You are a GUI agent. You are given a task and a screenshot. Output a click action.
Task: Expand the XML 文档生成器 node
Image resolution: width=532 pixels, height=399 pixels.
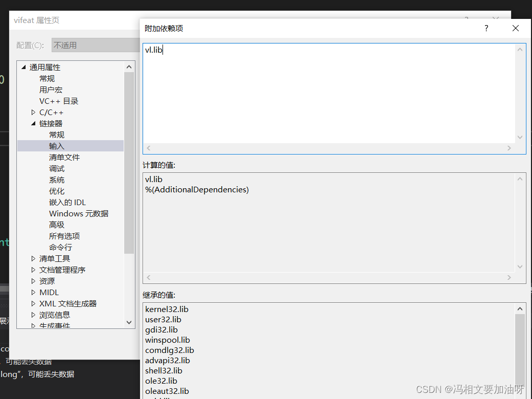(33, 303)
